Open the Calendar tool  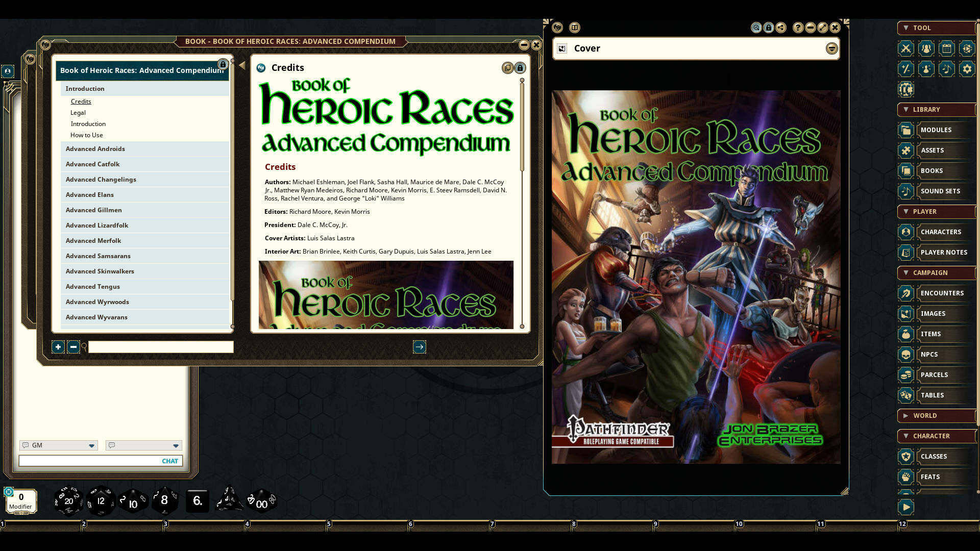(x=946, y=48)
